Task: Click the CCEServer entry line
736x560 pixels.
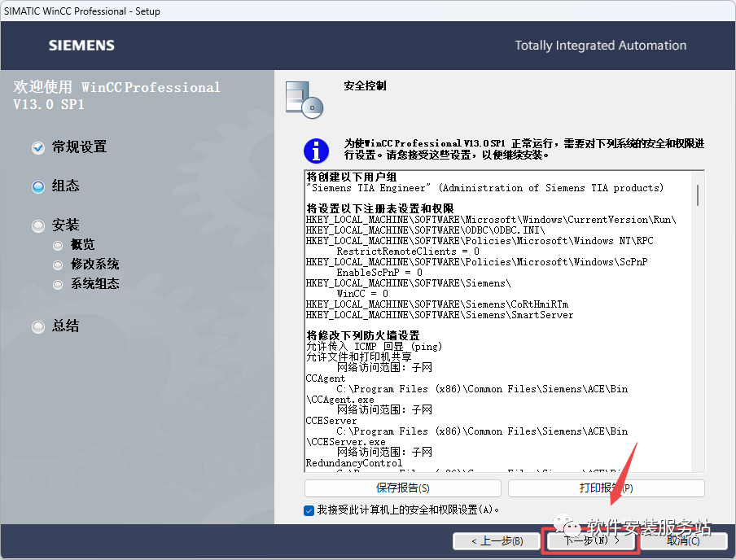Action: (331, 421)
